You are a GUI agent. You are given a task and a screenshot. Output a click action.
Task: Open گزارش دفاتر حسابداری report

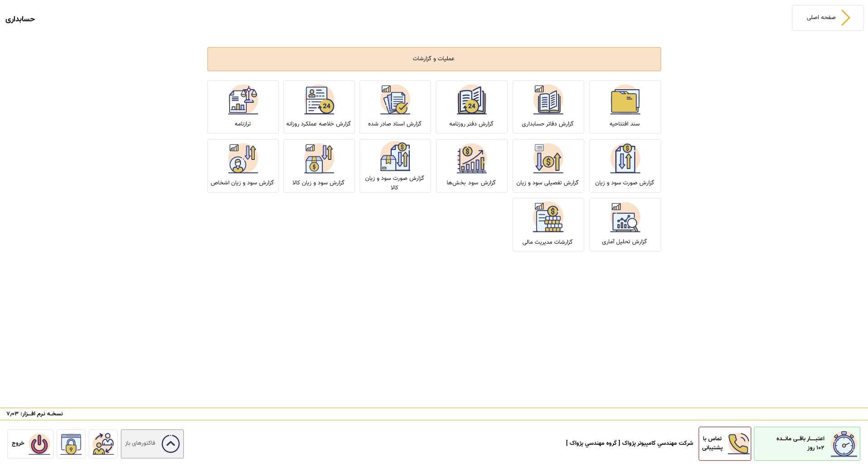click(x=548, y=107)
